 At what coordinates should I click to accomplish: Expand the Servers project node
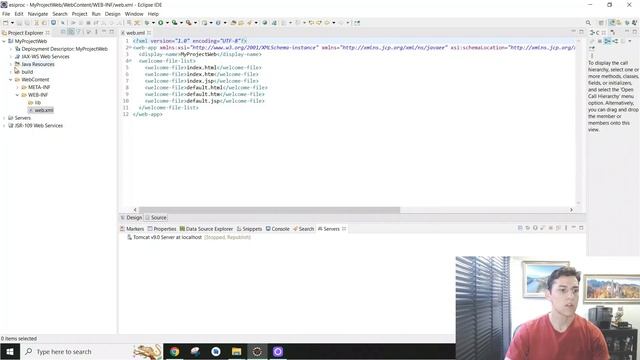[x=4, y=118]
